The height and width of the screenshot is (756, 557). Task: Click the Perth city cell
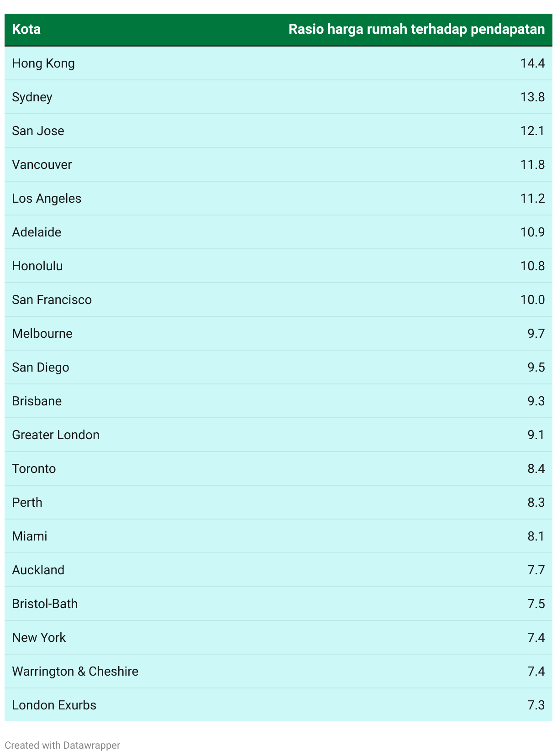27,502
